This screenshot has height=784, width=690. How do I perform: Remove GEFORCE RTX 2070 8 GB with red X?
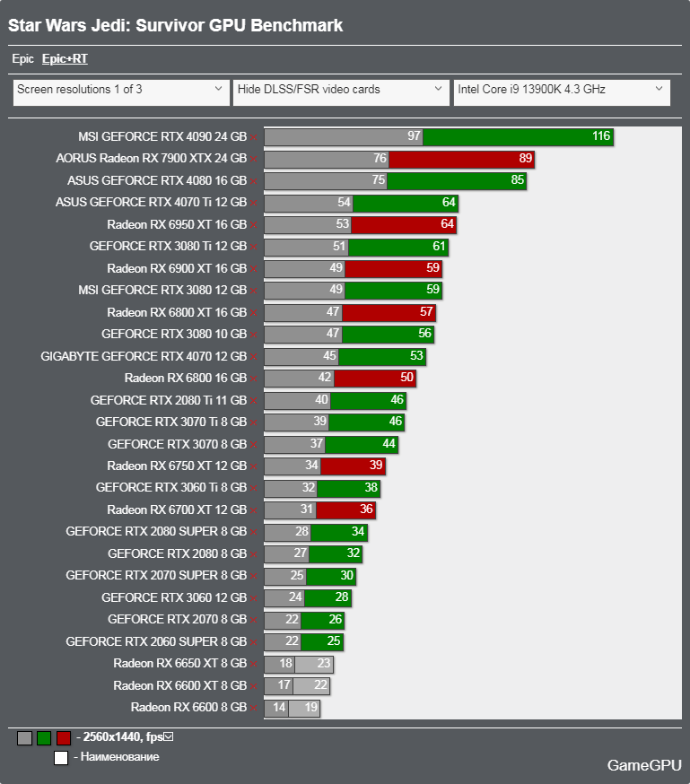[254, 621]
